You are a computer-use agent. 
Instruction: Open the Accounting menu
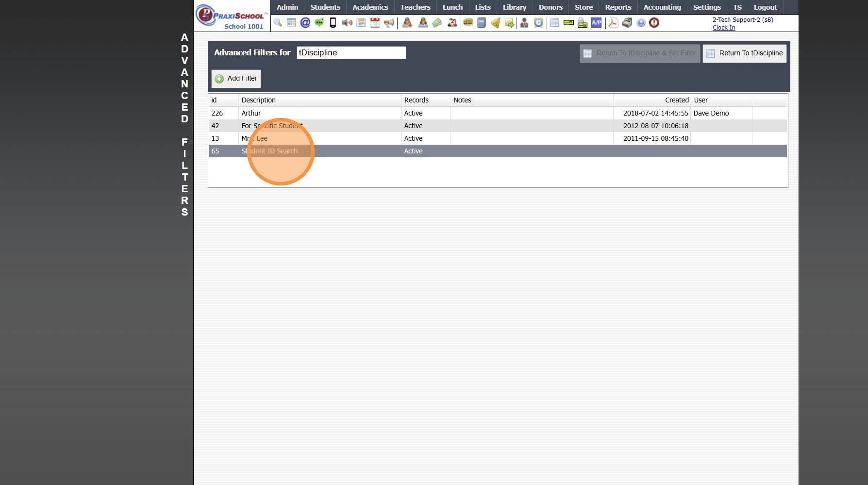pyautogui.click(x=662, y=7)
